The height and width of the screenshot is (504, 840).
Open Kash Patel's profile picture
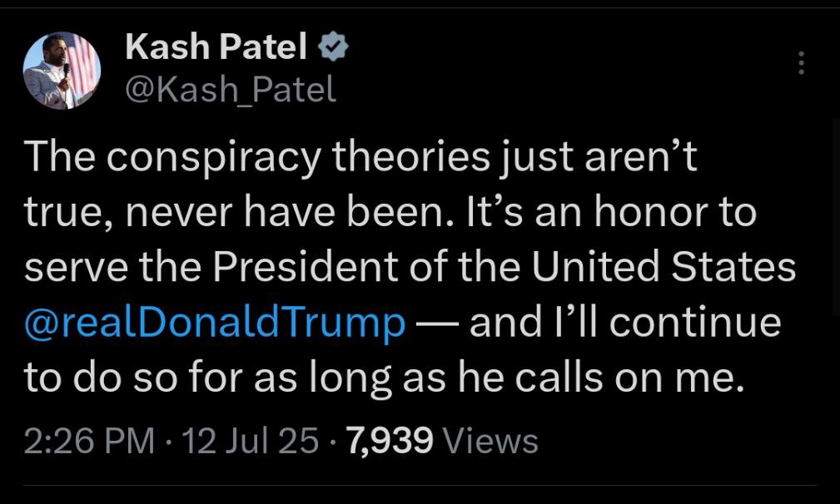click(62, 70)
